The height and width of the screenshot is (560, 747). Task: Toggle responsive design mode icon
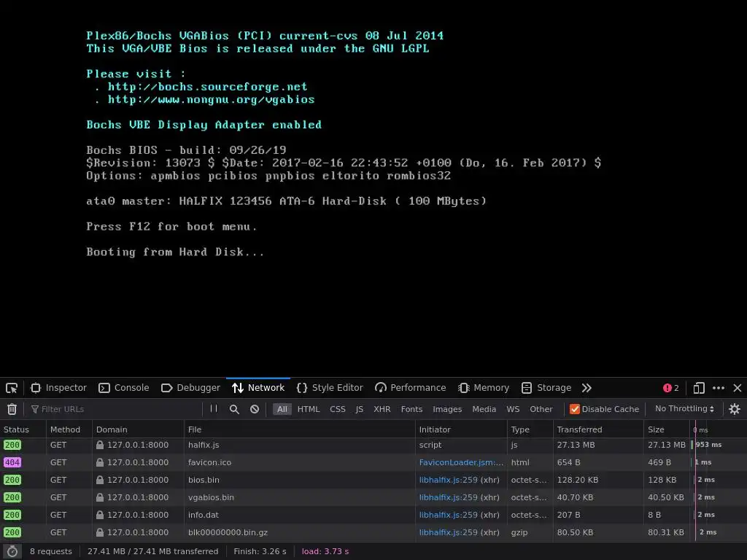(x=699, y=388)
